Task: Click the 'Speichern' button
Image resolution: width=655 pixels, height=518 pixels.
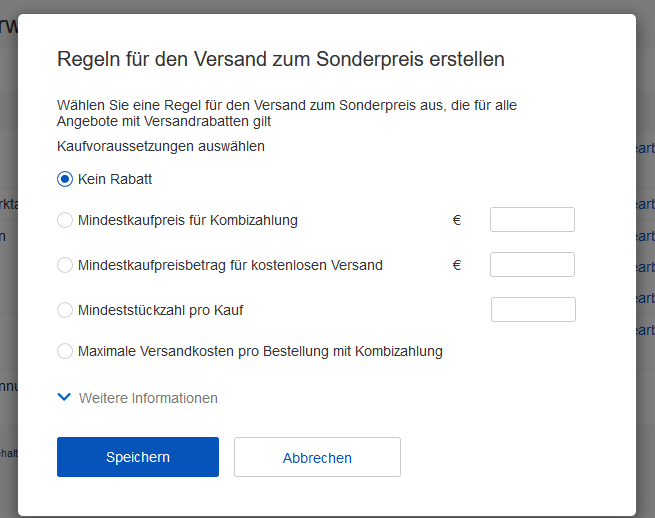Action: point(138,457)
